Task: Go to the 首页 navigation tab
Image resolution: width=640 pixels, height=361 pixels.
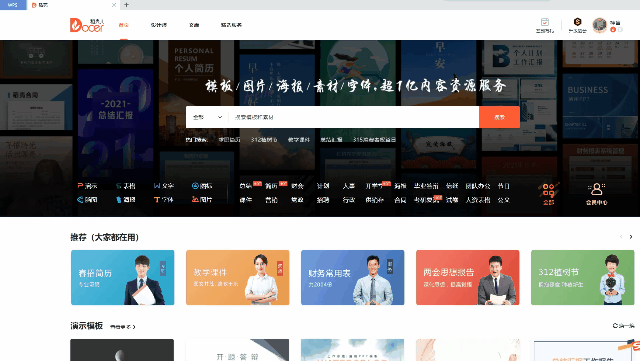Action: click(x=124, y=25)
